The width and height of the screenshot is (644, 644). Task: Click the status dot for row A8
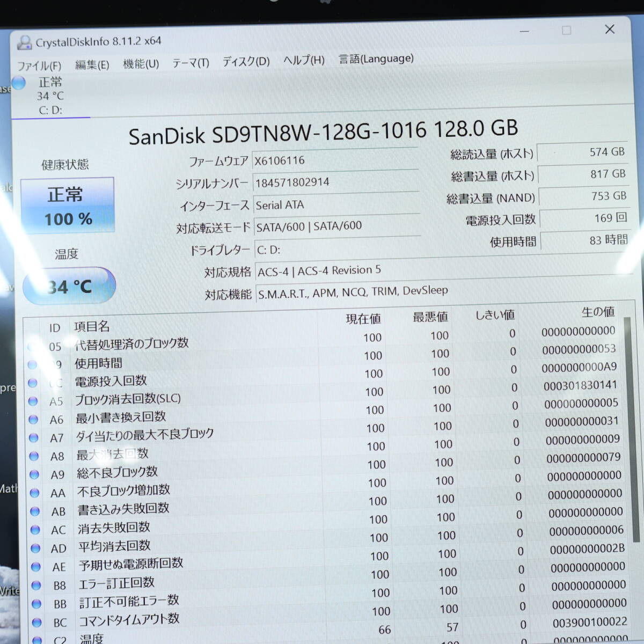34,456
